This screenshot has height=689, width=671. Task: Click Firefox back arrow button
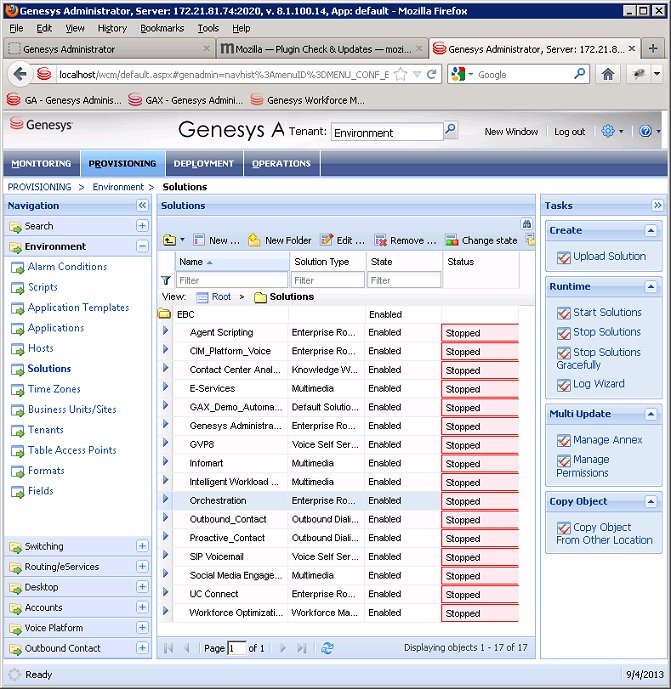[x=20, y=74]
